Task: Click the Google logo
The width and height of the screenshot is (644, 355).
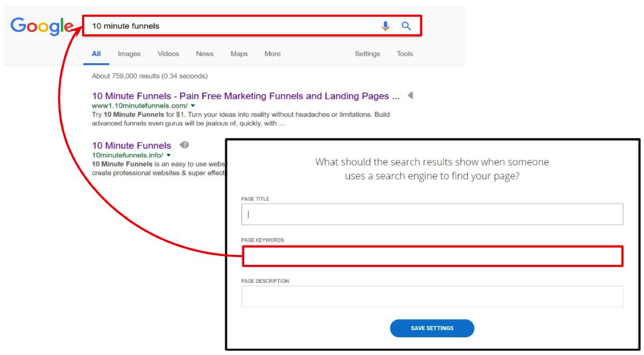Action: pos(42,26)
